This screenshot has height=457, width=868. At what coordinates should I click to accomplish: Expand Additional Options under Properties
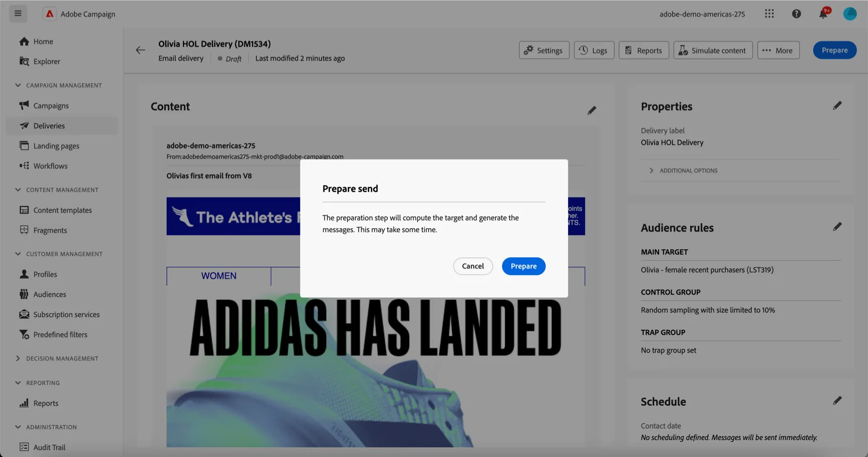coord(684,170)
